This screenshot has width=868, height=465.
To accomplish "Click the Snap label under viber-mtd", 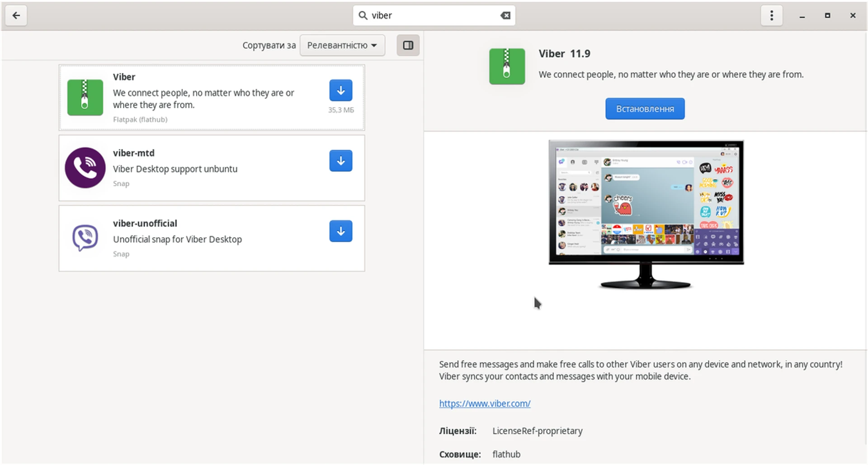I will 121,184.
